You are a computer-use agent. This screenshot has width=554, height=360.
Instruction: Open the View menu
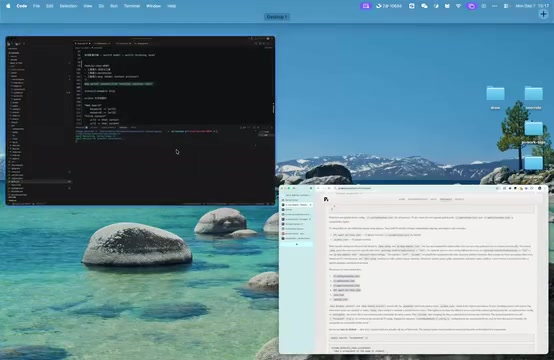[x=88, y=6]
